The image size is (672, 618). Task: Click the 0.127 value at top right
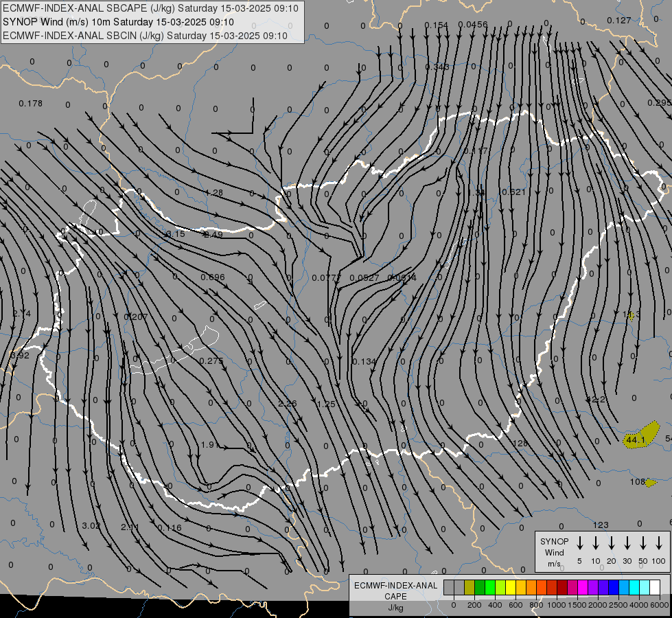tap(619, 20)
